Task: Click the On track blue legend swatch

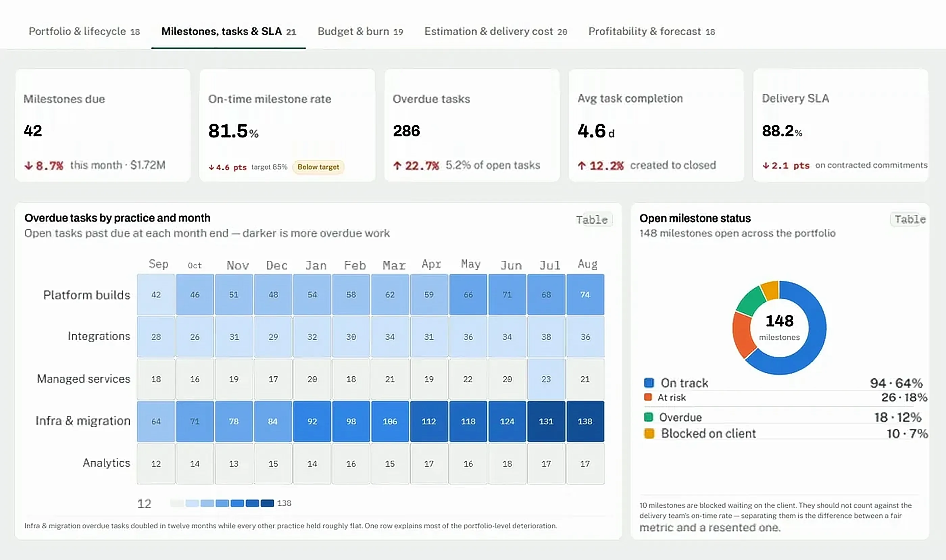Action: 649,383
